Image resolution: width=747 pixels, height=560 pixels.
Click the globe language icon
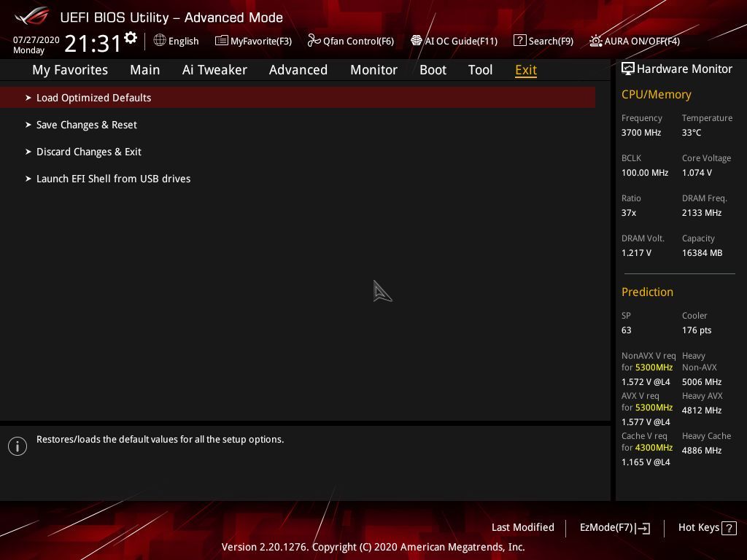(x=160, y=40)
